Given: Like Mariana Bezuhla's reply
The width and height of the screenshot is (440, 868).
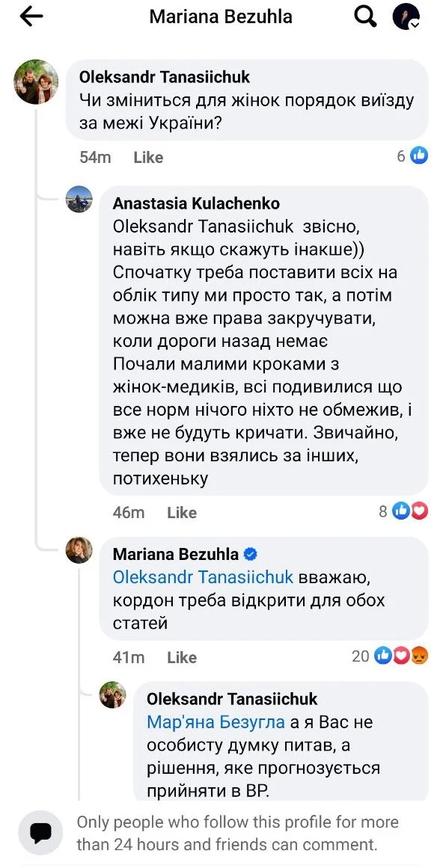Looking at the screenshot, I should (181, 657).
